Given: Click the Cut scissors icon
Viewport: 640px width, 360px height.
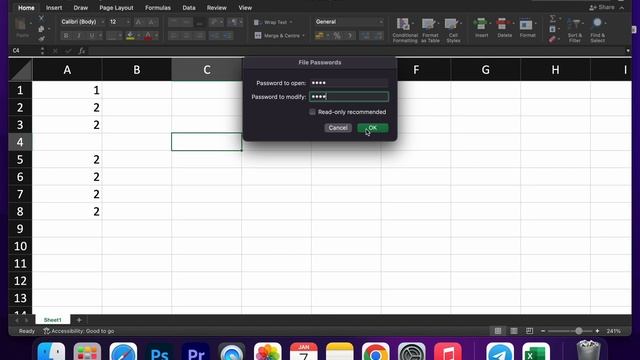Looking at the screenshot, I should click(41, 18).
